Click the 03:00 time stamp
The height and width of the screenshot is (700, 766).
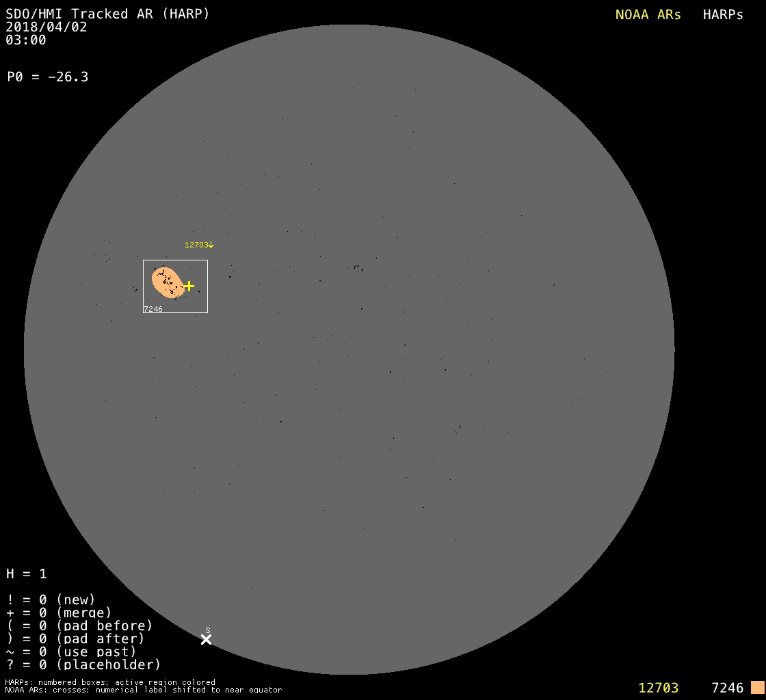(x=26, y=40)
